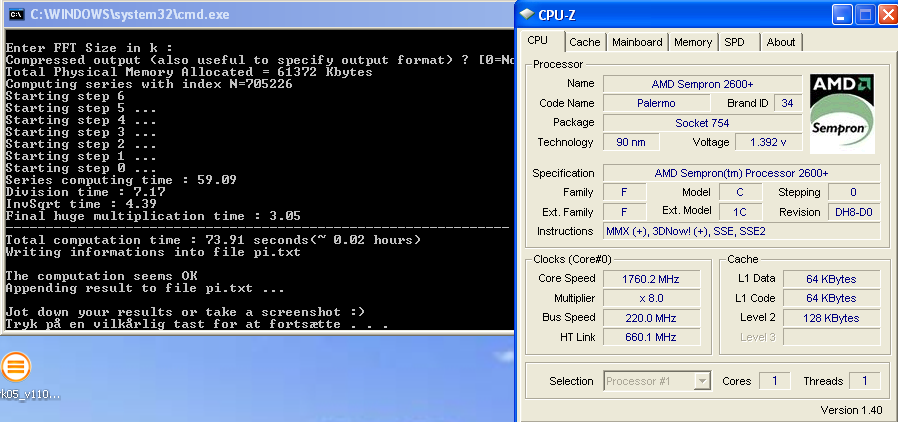Click the Brand ID value 34

click(787, 103)
